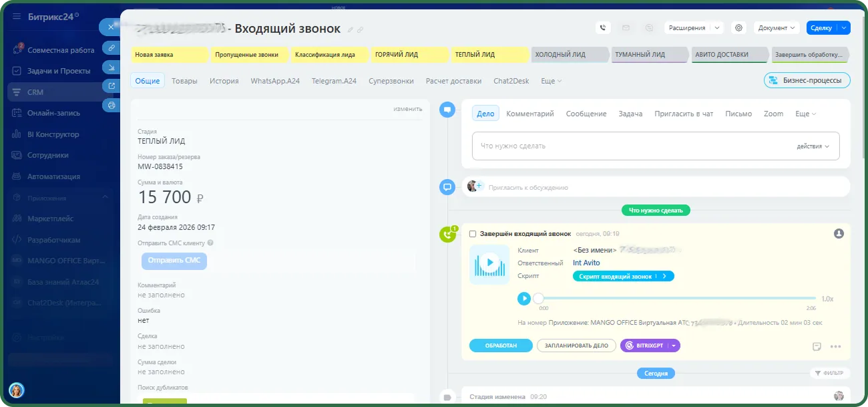Click the Отправить СМС button
The image size is (868, 407).
[174, 261]
